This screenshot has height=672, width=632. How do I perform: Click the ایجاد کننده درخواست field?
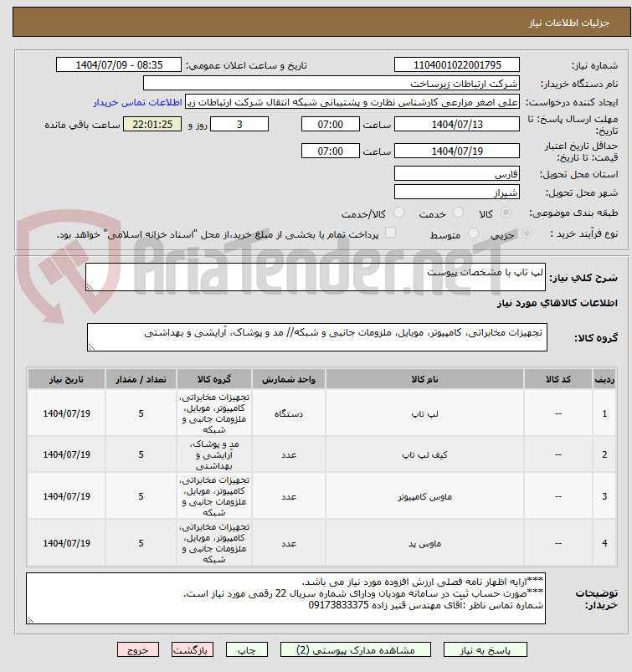tap(352, 102)
